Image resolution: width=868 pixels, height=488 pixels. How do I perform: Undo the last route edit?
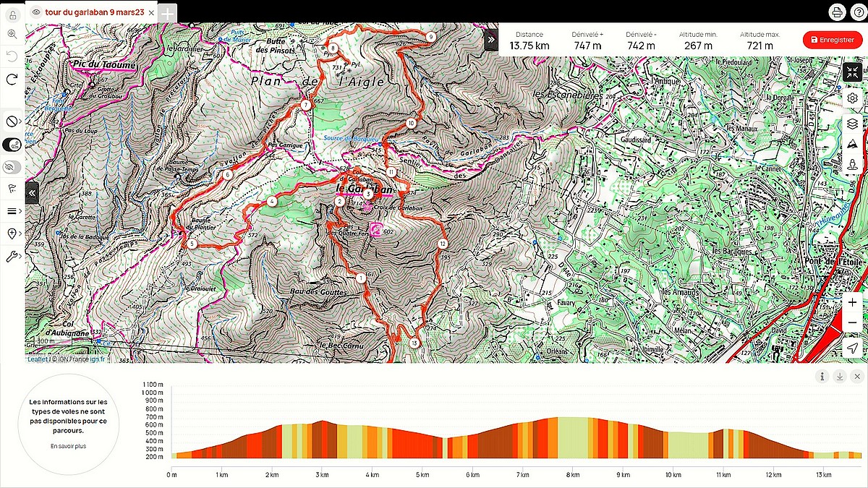click(12, 56)
